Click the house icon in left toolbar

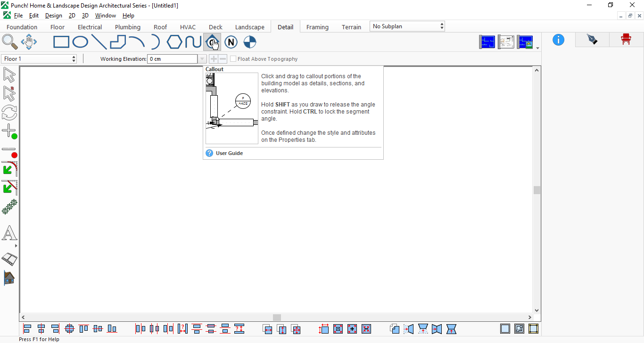[9, 278]
